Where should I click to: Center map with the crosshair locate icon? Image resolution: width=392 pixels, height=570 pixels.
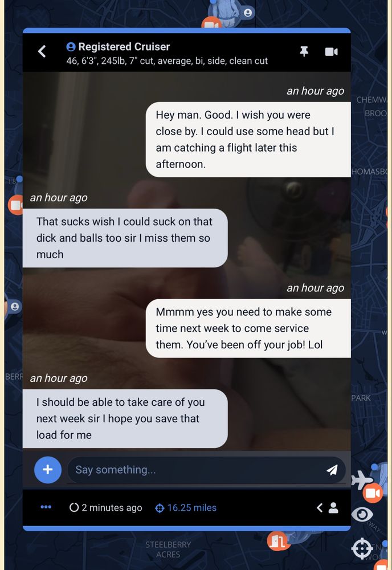362,548
